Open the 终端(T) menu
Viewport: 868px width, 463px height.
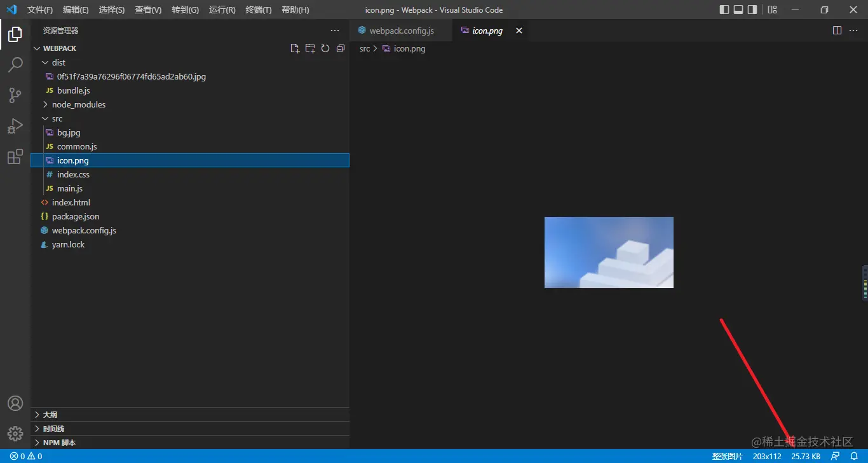pyautogui.click(x=259, y=10)
